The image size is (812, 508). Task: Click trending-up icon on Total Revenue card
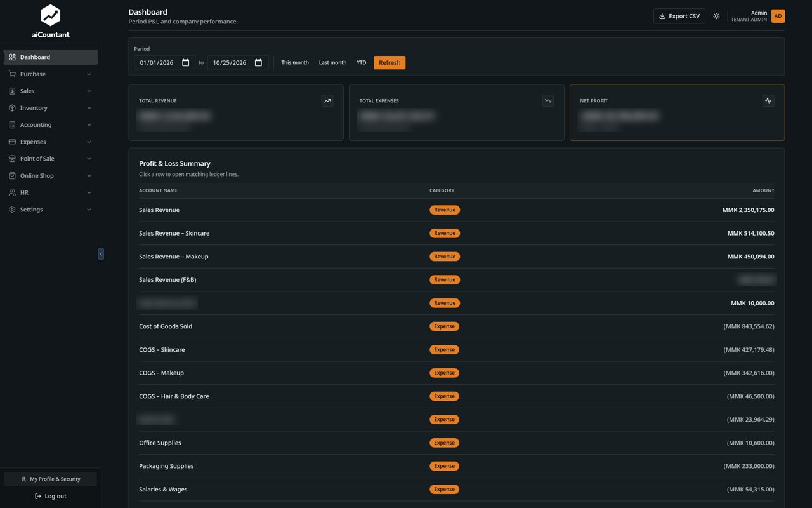pos(327,100)
